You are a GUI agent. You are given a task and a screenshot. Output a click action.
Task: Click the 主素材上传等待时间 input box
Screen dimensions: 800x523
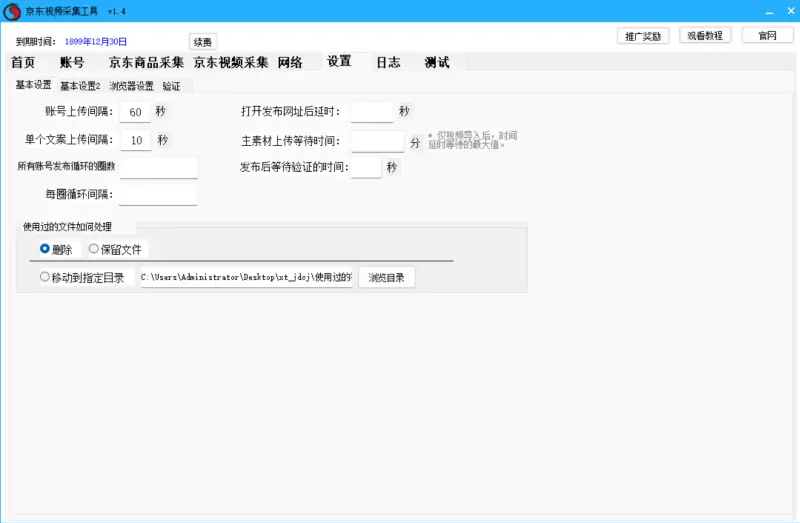click(377, 142)
